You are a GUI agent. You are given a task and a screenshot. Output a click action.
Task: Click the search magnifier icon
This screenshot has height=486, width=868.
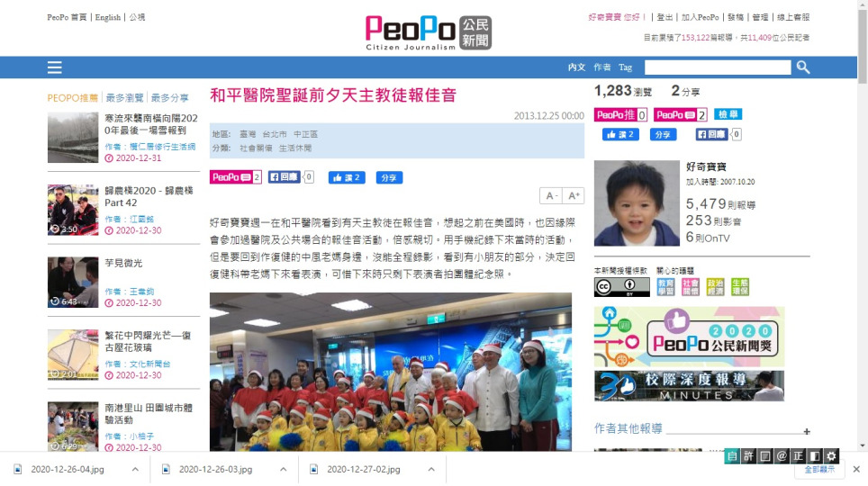tap(802, 67)
